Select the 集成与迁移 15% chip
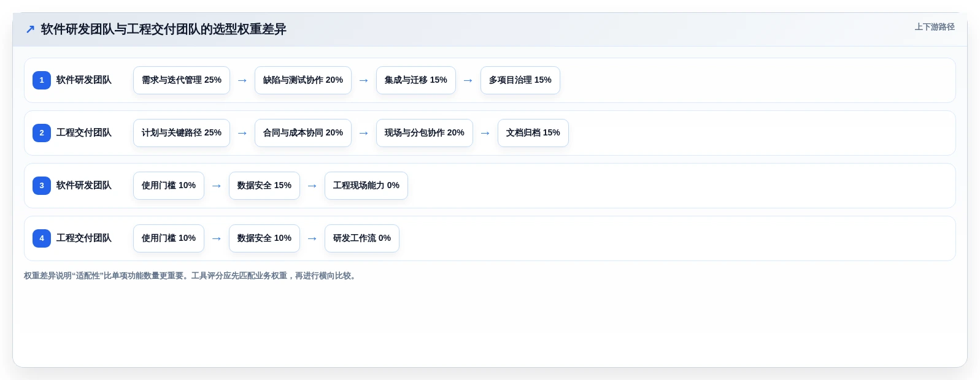Viewport: 980px width, 380px height. point(416,80)
